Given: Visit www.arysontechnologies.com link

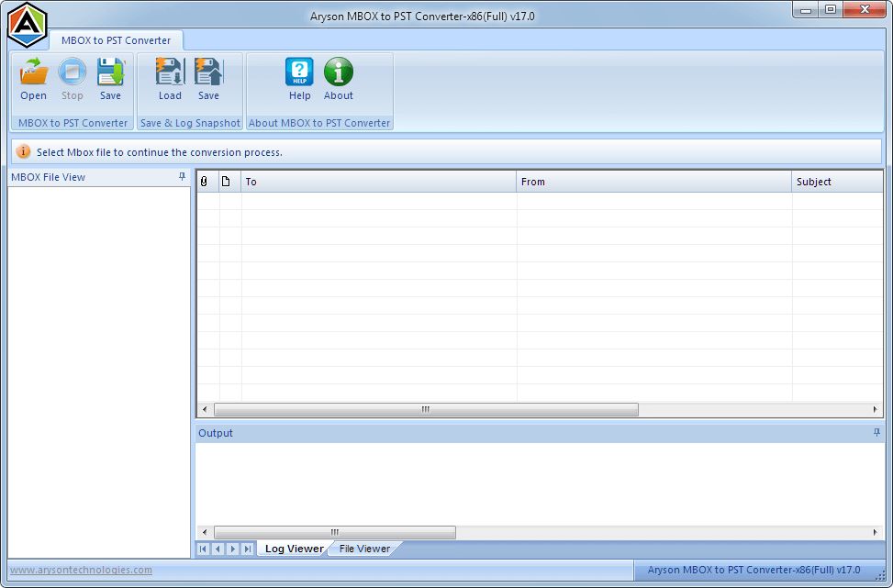Looking at the screenshot, I should [81, 570].
